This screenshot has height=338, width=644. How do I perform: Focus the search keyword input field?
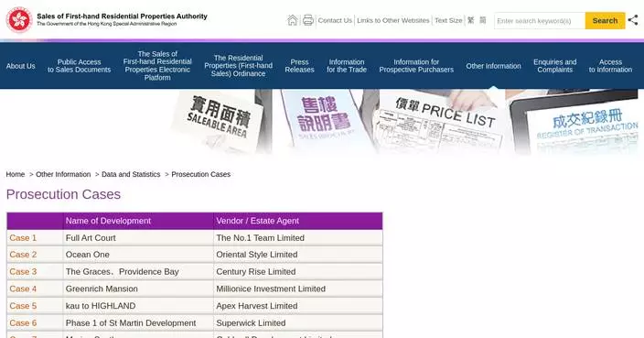[x=540, y=20]
